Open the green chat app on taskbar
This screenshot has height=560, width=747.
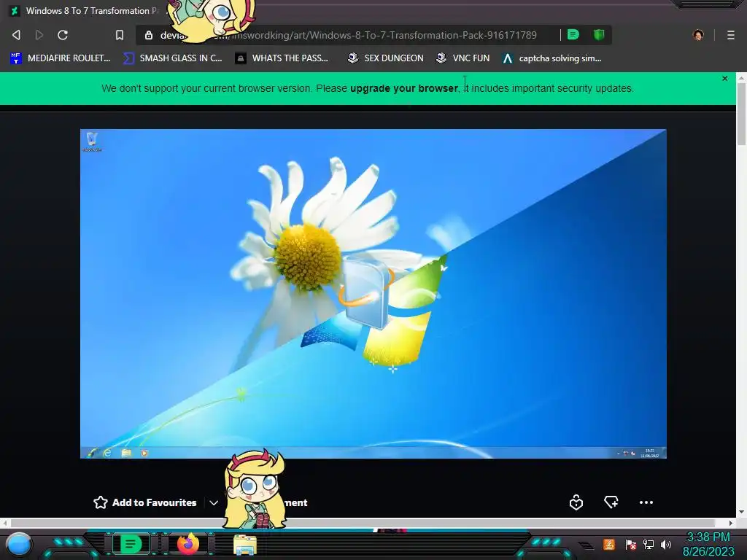click(x=131, y=544)
